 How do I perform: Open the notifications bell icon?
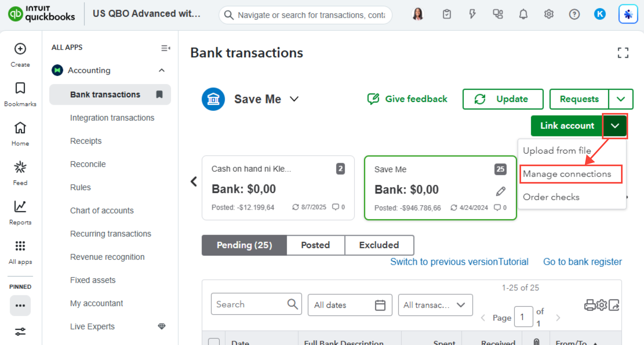(523, 14)
